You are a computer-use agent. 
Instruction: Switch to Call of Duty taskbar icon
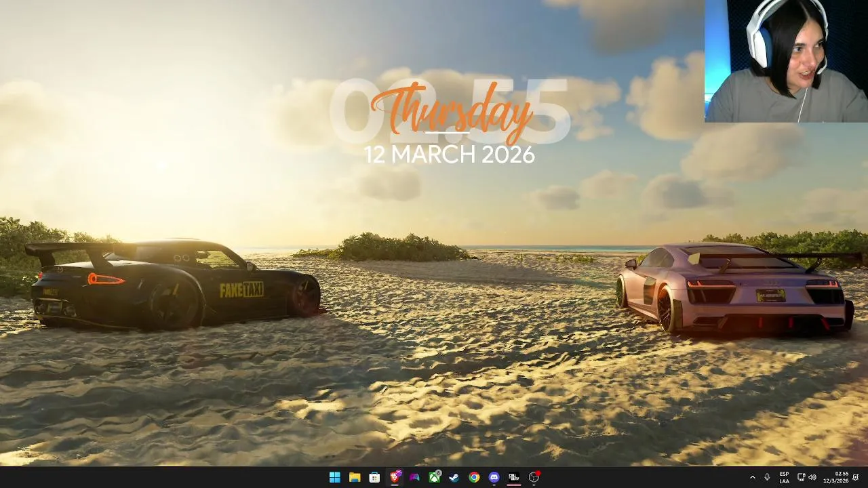(514, 477)
